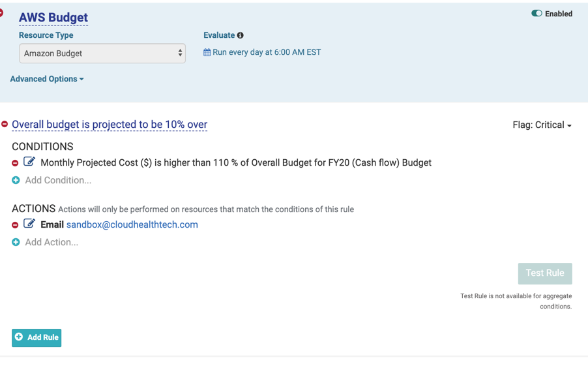Open the Resource Type Amazon Budget dropdown
Image resolution: width=588 pixels, height=366 pixels.
coord(102,53)
